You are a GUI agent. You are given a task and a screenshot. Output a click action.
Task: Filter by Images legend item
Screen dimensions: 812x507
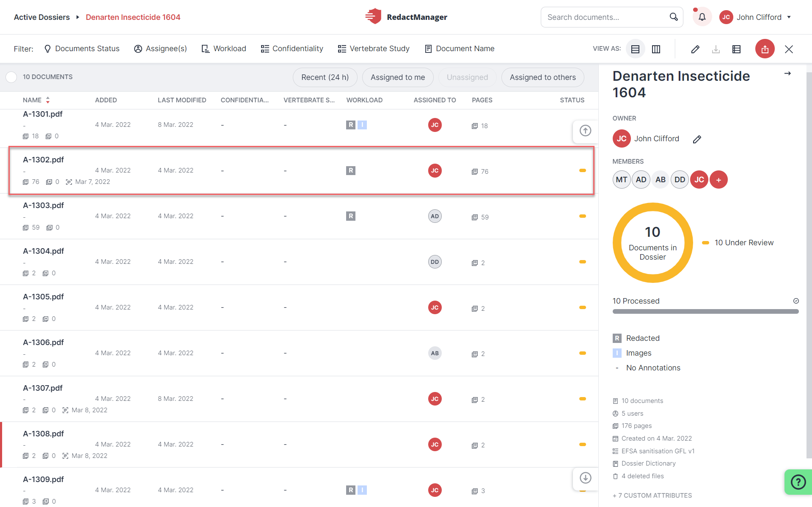tap(632, 353)
